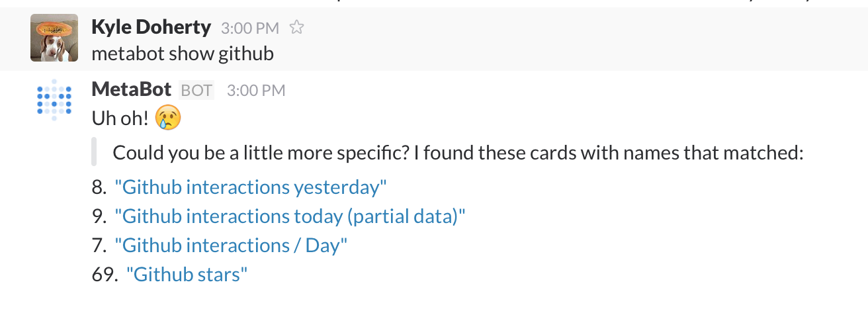Screen dimensions: 868x315
Task: Click card number 9 in the list
Action: [99, 217]
